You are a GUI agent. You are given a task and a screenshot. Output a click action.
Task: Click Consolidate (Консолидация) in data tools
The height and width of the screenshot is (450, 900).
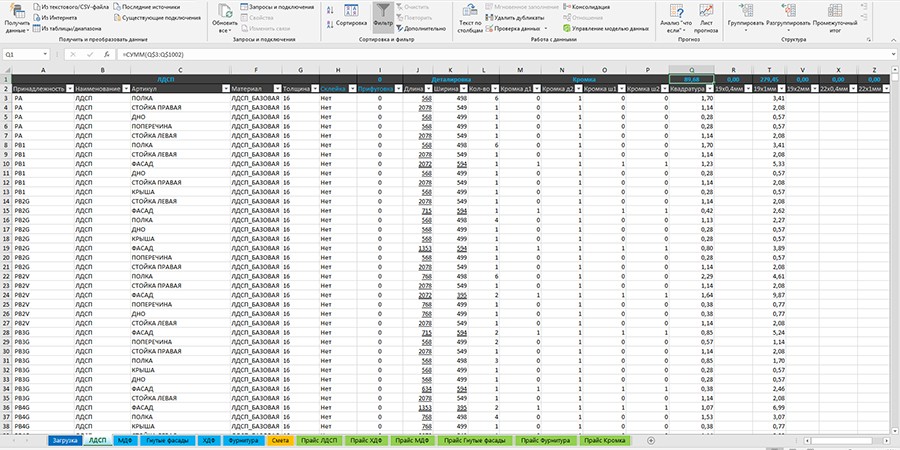pyautogui.click(x=589, y=6)
